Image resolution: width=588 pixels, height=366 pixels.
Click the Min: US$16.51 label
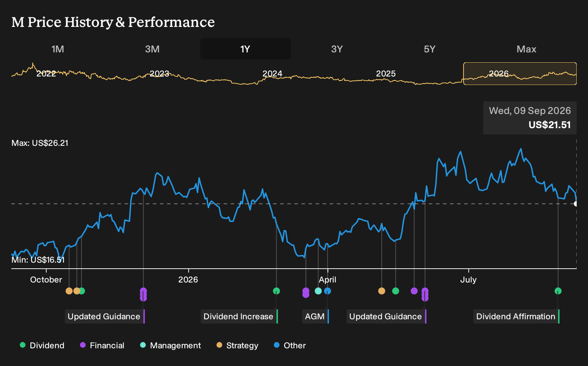38,260
